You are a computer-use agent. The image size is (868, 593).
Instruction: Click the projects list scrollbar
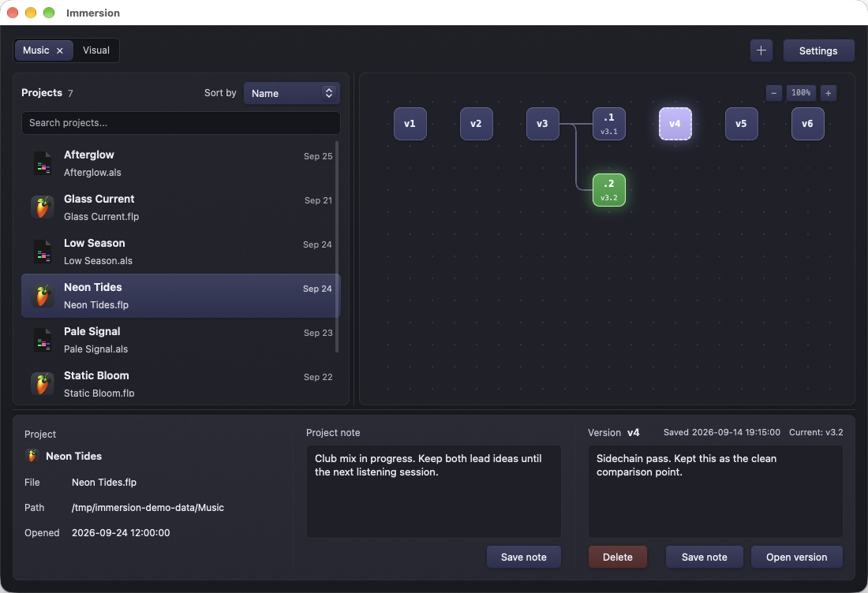(337, 247)
